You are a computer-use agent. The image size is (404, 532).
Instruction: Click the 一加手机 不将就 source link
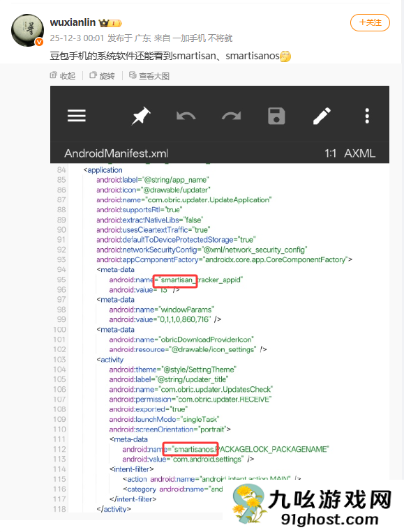tap(202, 38)
